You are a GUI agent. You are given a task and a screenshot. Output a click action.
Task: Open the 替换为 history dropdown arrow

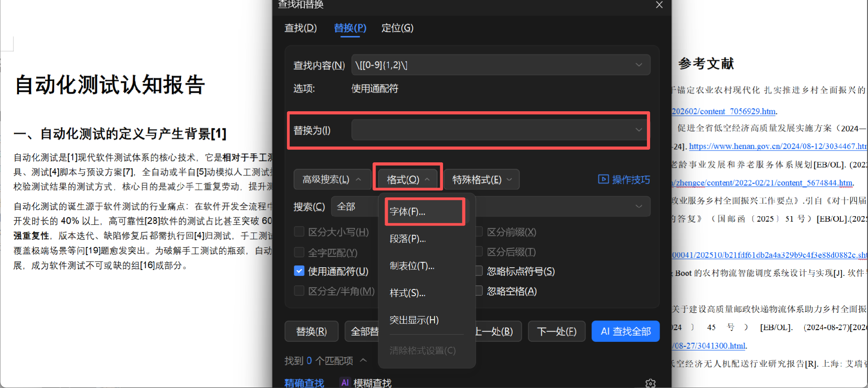coord(639,130)
